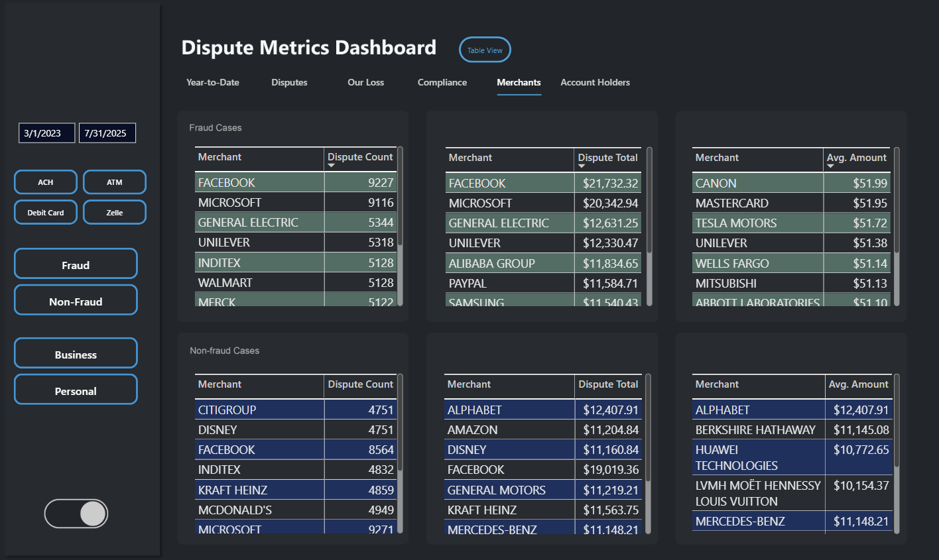Filter by Personal accounts
The height and width of the screenshot is (560, 939).
pyautogui.click(x=75, y=390)
